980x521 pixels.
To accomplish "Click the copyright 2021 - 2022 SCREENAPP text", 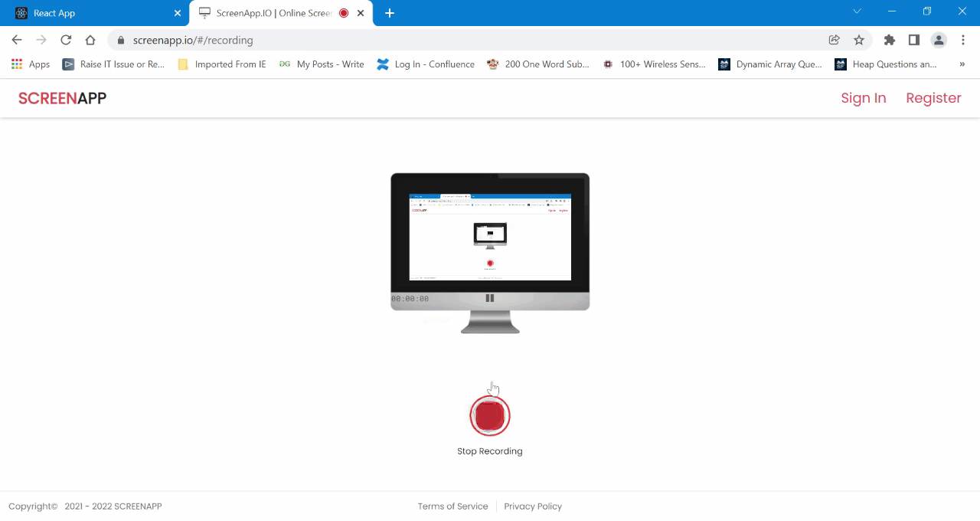I will (85, 506).
